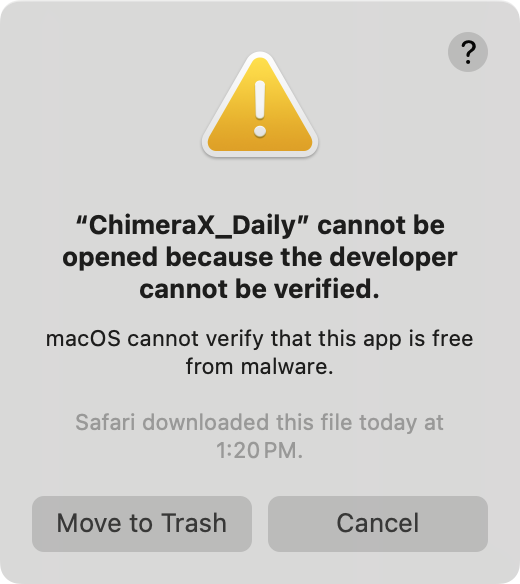Click the "ChimeraX_Daily" app name in the headline
520x584 pixels.
tap(192, 226)
